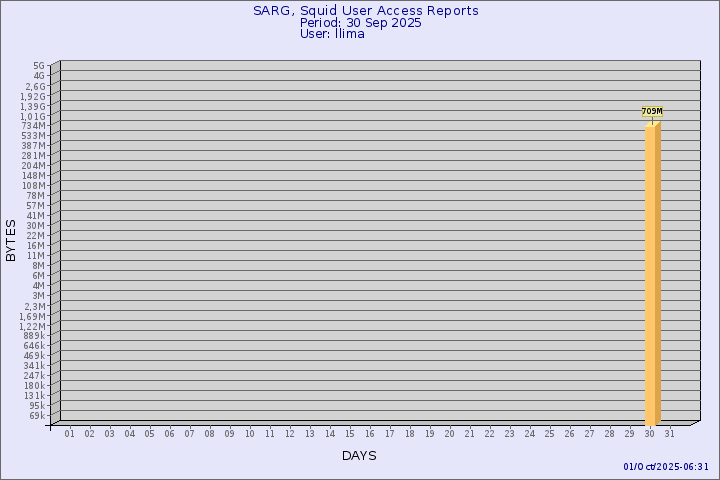The width and height of the screenshot is (720, 480).
Task: Click the day 15 tick label
Action: (x=350, y=434)
